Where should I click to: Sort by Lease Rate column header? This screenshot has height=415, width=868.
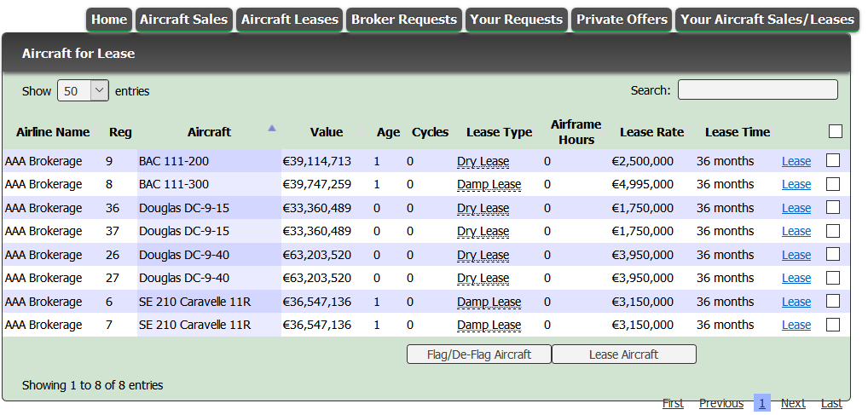[x=651, y=132]
